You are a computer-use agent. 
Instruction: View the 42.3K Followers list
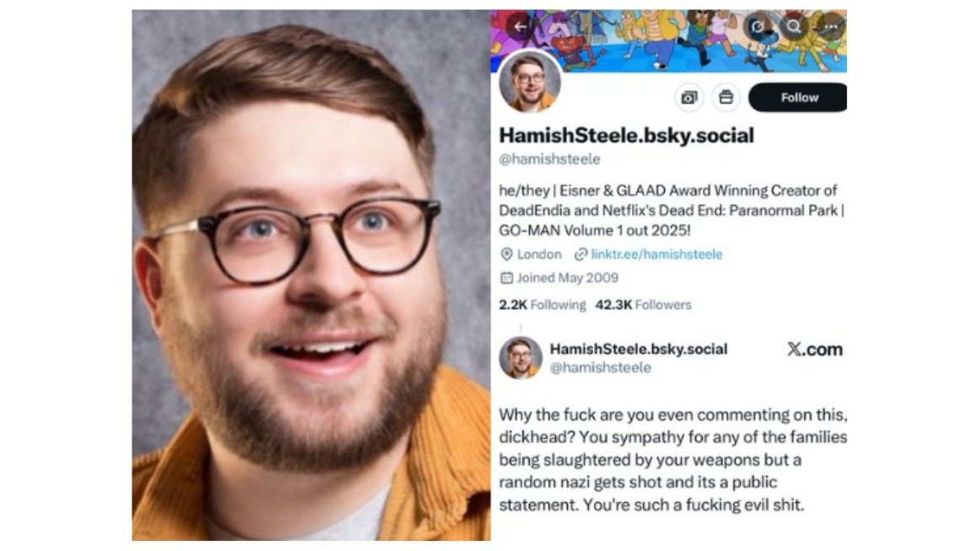(643, 305)
